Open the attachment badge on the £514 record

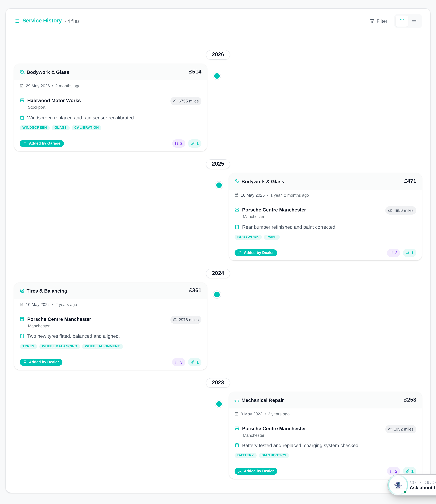[195, 144]
